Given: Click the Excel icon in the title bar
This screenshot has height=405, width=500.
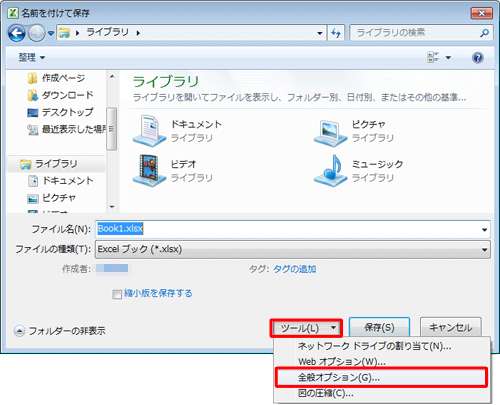Looking at the screenshot, I should click(x=13, y=13).
